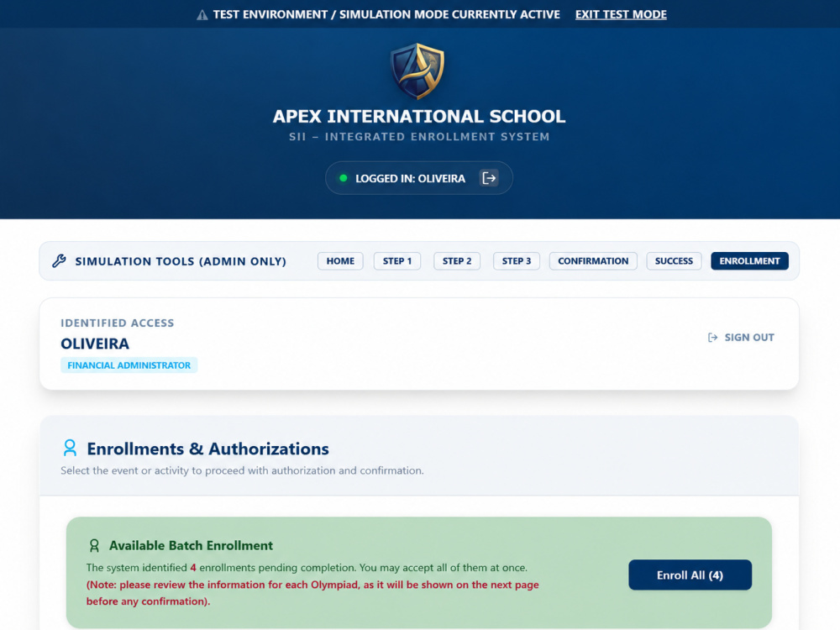840x630 pixels.
Task: Go to STEP 2 simulation tab
Action: pyautogui.click(x=457, y=261)
